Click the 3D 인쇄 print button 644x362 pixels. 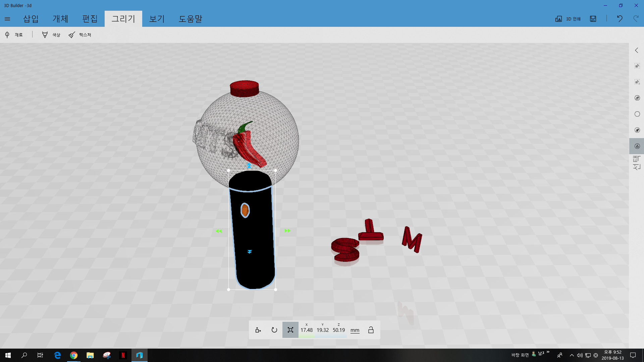coord(568,19)
